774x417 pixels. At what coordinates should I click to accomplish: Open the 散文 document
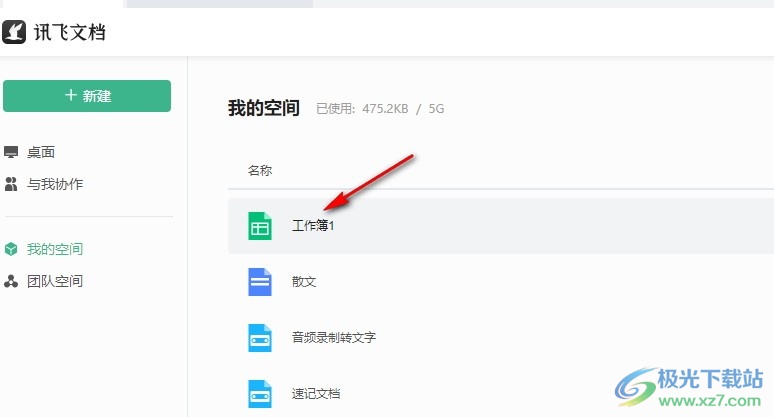304,281
